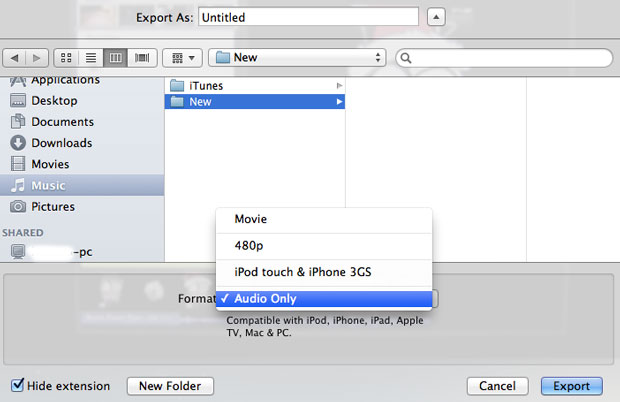Click the Downloads arrow icon in sidebar
620x402 pixels.
pyautogui.click(x=18, y=143)
